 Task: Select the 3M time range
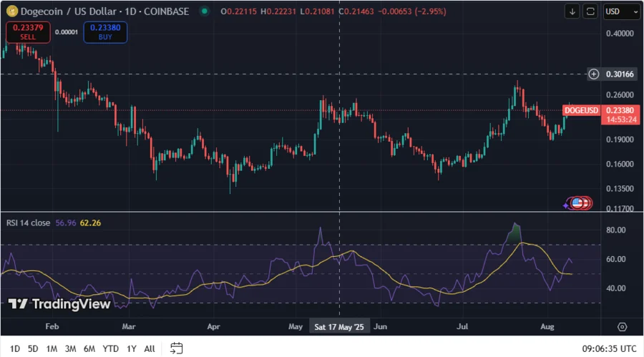(70, 349)
